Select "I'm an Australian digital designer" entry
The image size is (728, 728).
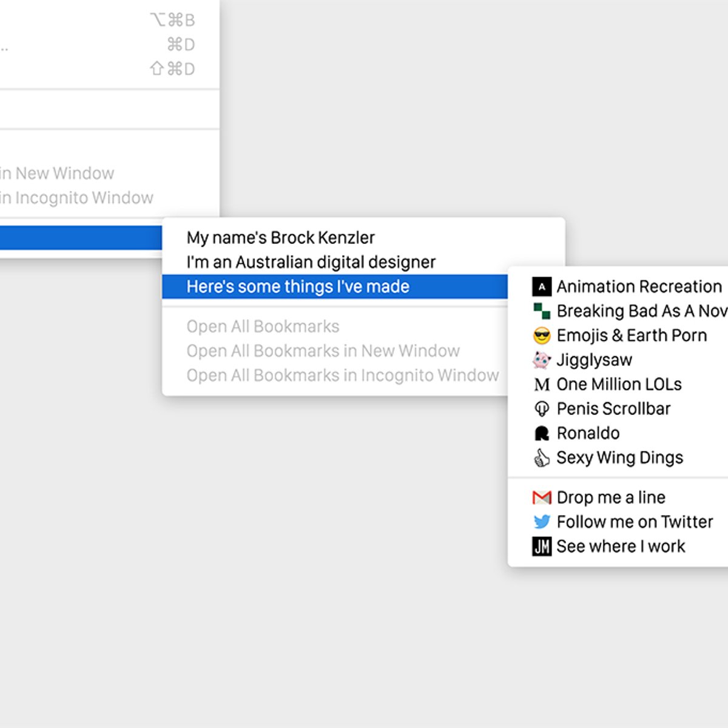pyautogui.click(x=311, y=262)
